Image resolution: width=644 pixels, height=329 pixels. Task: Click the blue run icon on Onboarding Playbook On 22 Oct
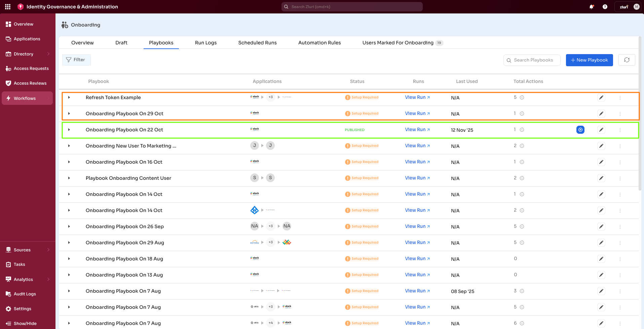[580, 129]
